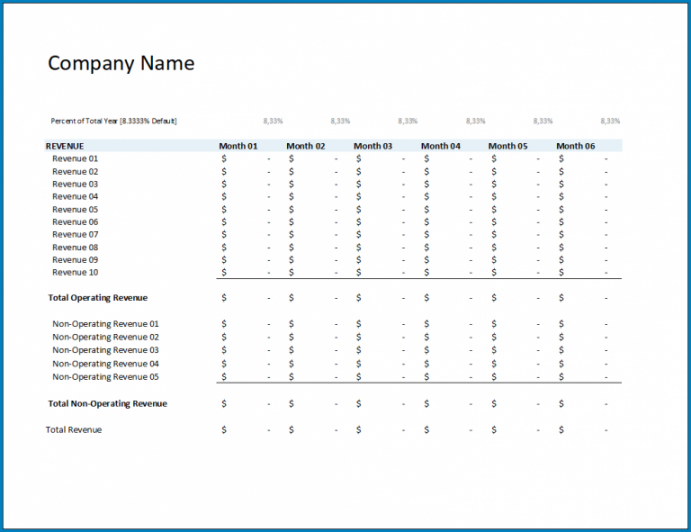Select the Total Revenue row label
Viewport: 691px width, 532px height.
tap(74, 430)
